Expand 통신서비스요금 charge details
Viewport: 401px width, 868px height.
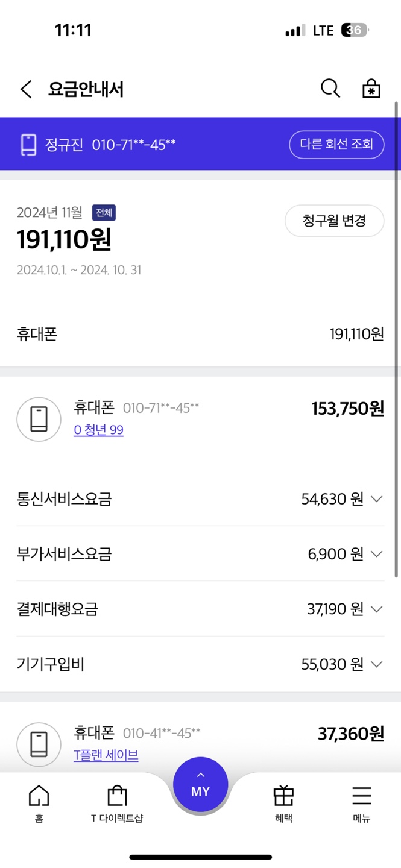(x=376, y=499)
